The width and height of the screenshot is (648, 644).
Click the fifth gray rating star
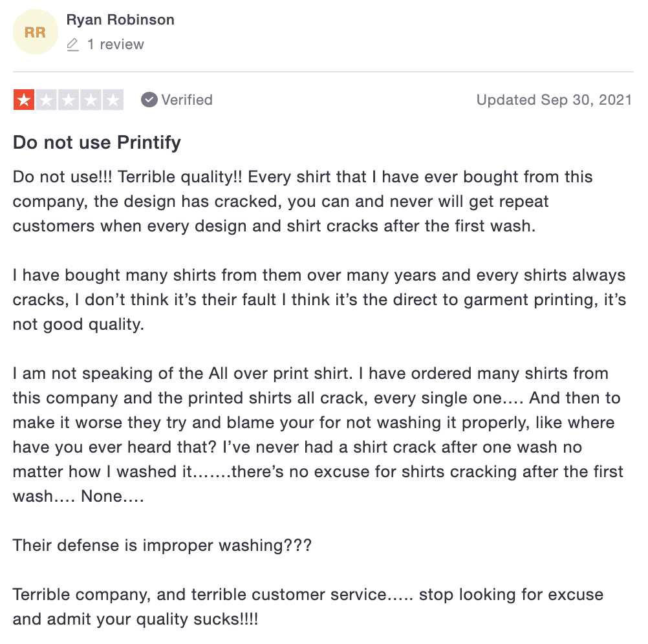pyautogui.click(x=113, y=100)
